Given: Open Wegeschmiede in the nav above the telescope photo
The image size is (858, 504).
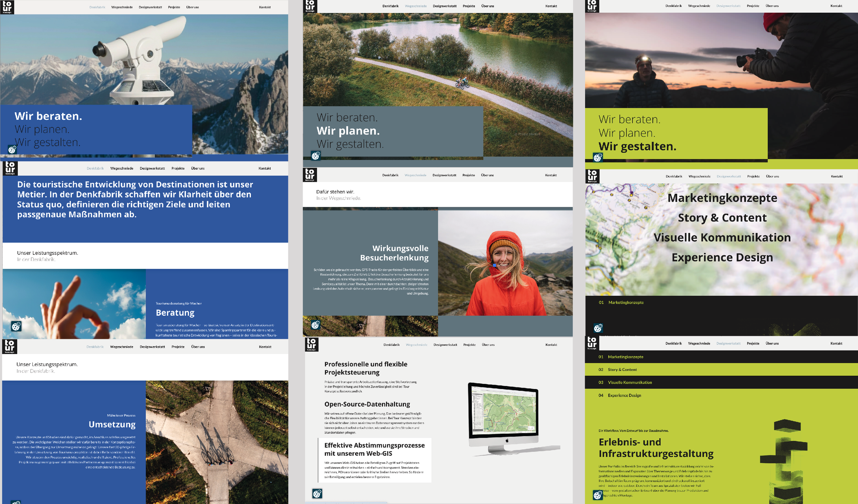Looking at the screenshot, I should pos(122,7).
